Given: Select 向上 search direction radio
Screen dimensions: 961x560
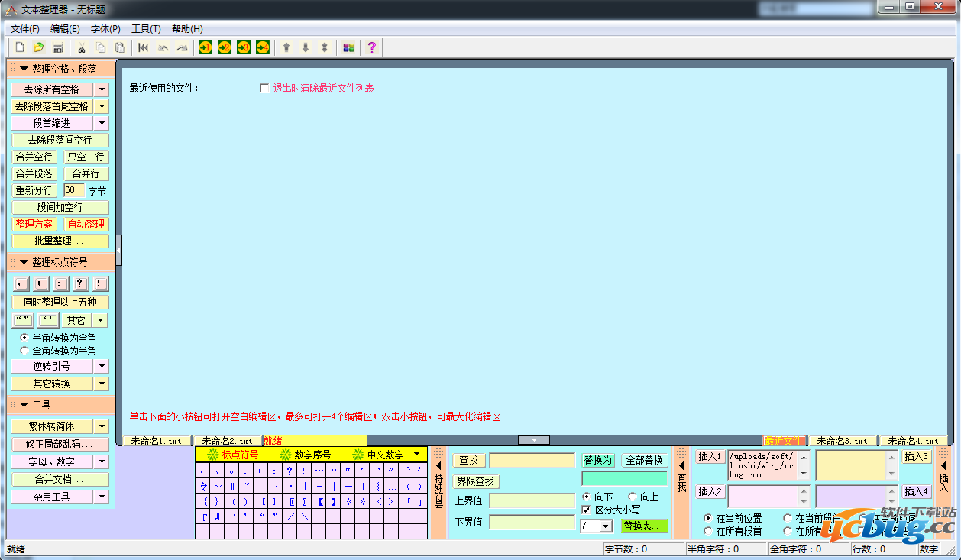Looking at the screenshot, I should [x=633, y=497].
